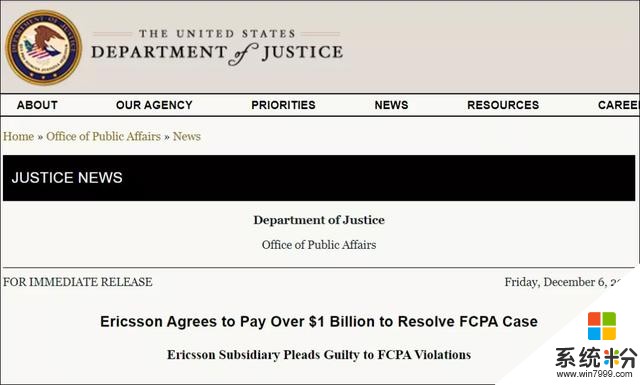Go to the NEWS menu item
Screen dimensions: 640x385
click(391, 105)
